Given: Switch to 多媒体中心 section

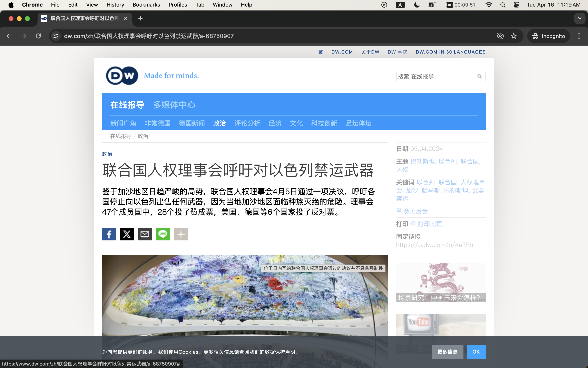Looking at the screenshot, I should 174,105.
